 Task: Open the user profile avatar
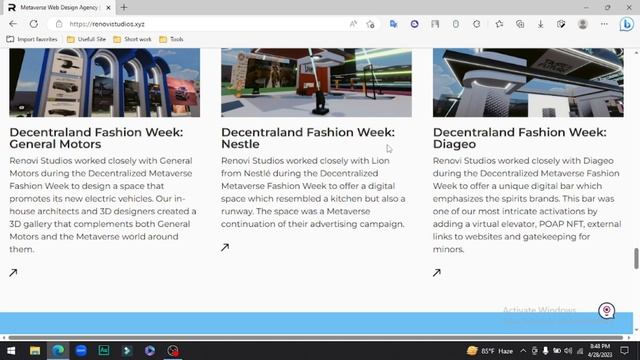click(582, 24)
